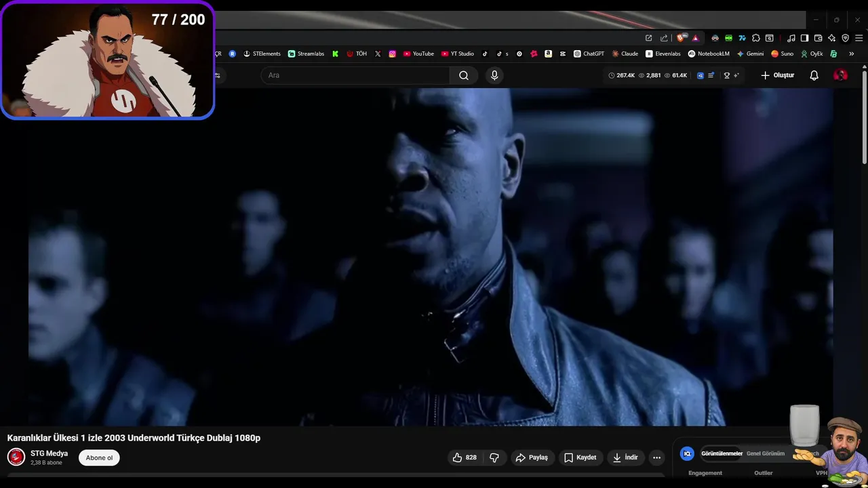Viewport: 868px width, 488px height.
Task: Open more actions three-dot menu
Action: pyautogui.click(x=656, y=457)
